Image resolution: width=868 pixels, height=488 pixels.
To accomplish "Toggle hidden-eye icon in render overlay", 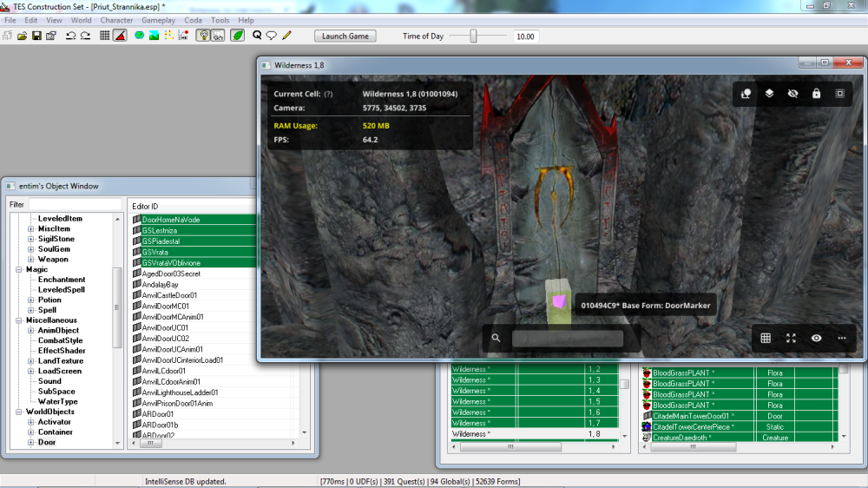I will tap(792, 94).
